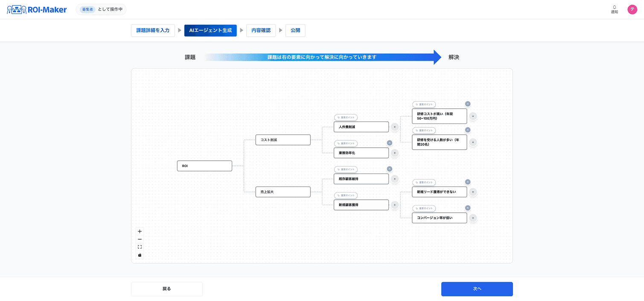Viewport: 644px width, 301px height.
Task: Toggle 重要ポイント badge above 人件費削減
Action: [346, 117]
